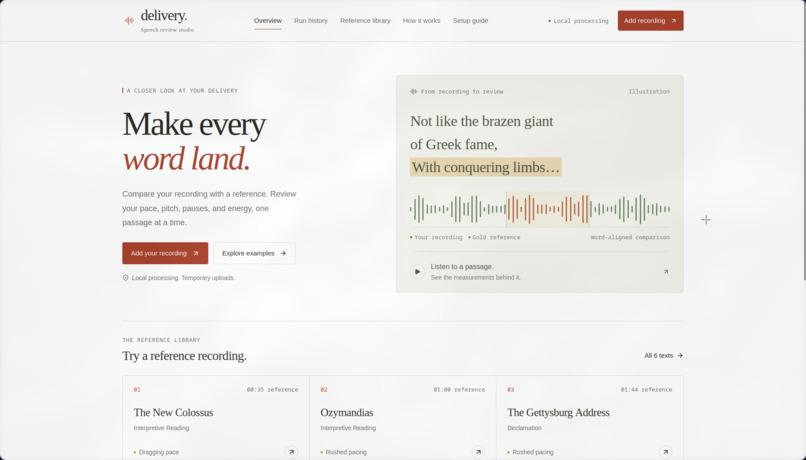Click Explore examples button
The height and width of the screenshot is (460, 806).
point(254,253)
